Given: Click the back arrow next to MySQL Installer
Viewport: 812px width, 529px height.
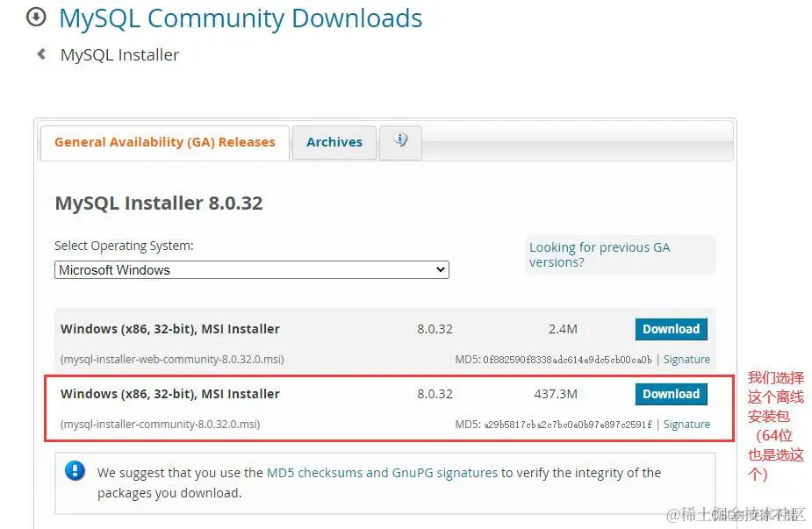Looking at the screenshot, I should pos(41,54).
